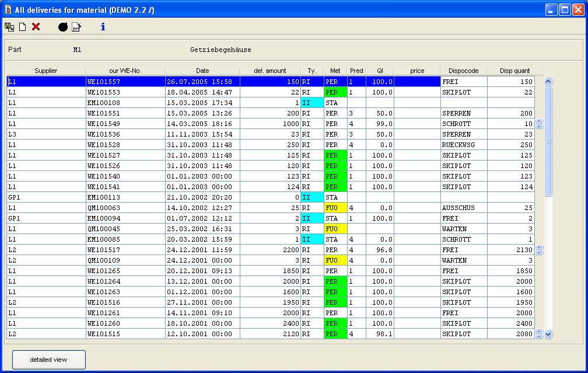Click the QI column header
The width and height of the screenshot is (588, 373).
coord(380,71)
